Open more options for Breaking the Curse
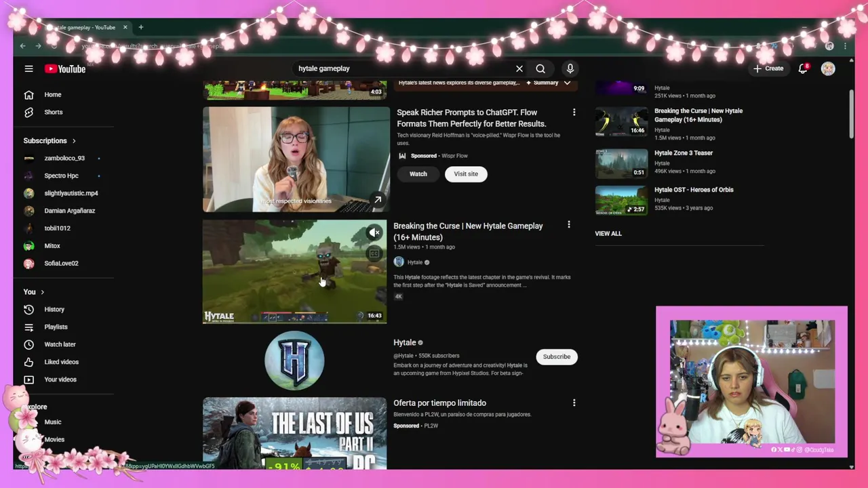The width and height of the screenshot is (868, 488). click(x=569, y=225)
